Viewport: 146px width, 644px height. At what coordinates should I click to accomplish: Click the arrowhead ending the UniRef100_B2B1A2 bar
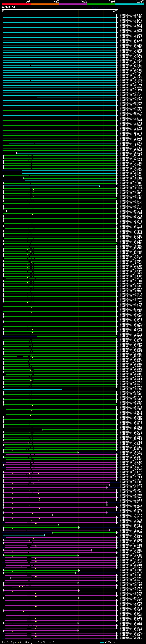click(x=92, y=550)
